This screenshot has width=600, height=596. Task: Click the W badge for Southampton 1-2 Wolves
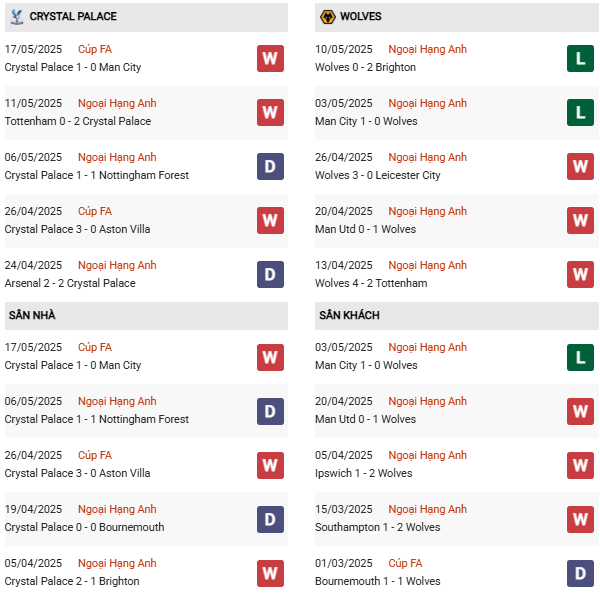[x=580, y=519]
